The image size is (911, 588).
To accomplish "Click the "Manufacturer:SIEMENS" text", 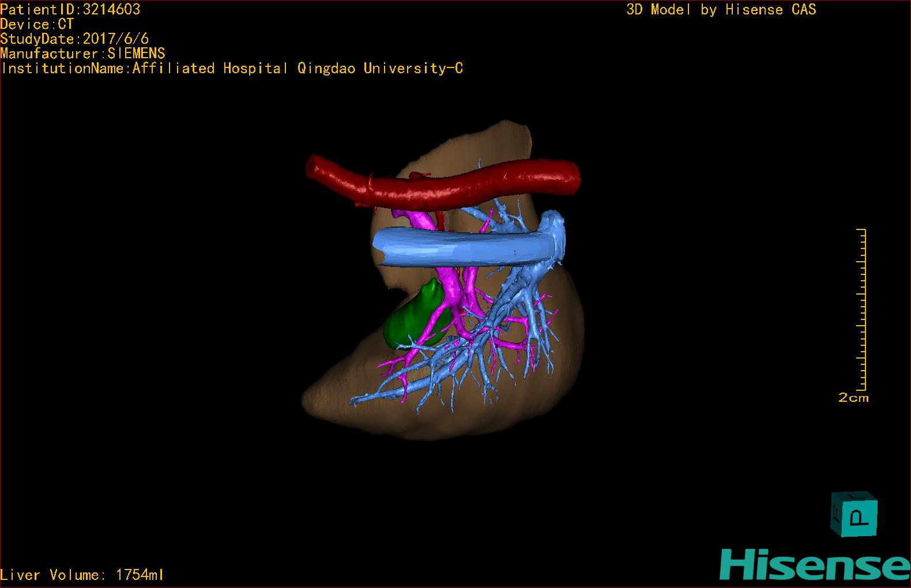I will pos(82,54).
